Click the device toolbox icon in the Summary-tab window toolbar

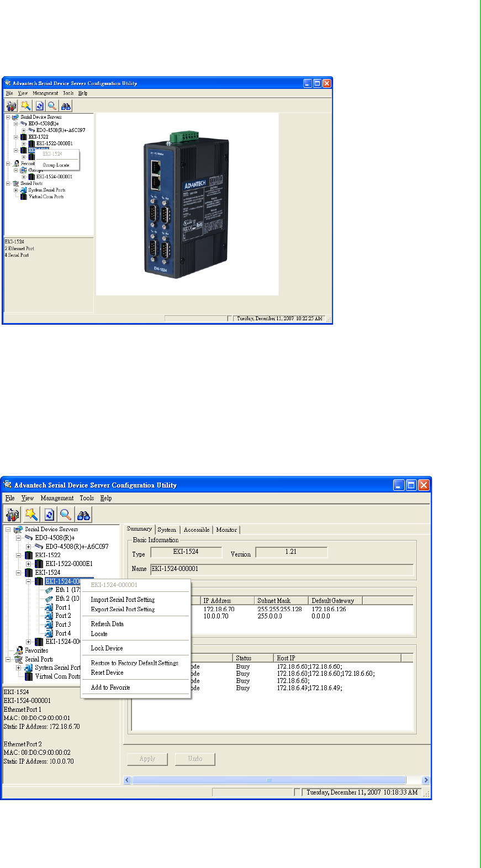click(13, 515)
